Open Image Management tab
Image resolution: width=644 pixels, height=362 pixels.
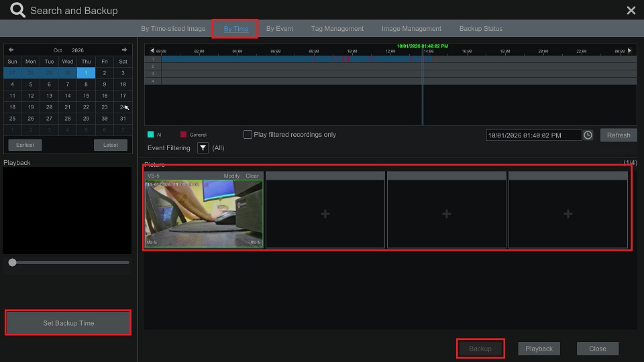(411, 29)
